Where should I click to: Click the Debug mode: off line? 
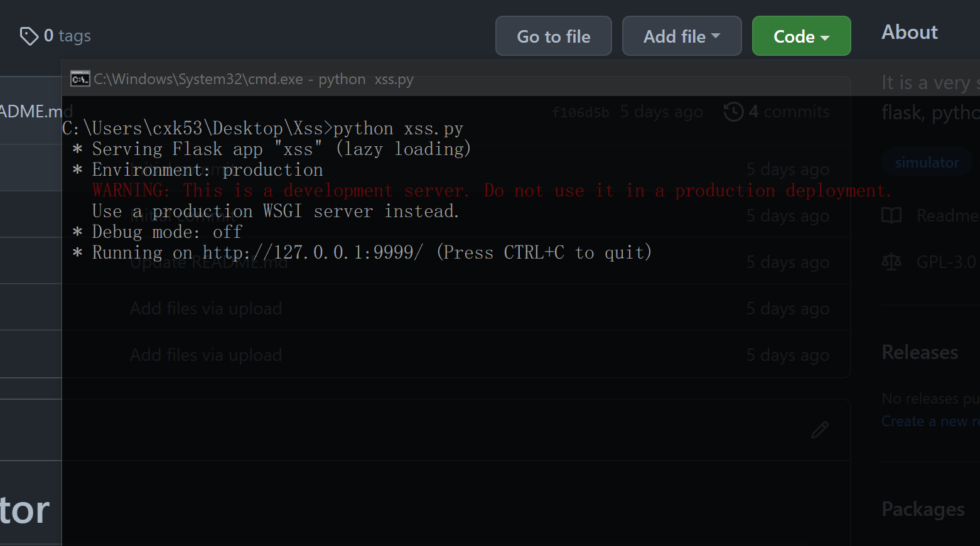[157, 232]
